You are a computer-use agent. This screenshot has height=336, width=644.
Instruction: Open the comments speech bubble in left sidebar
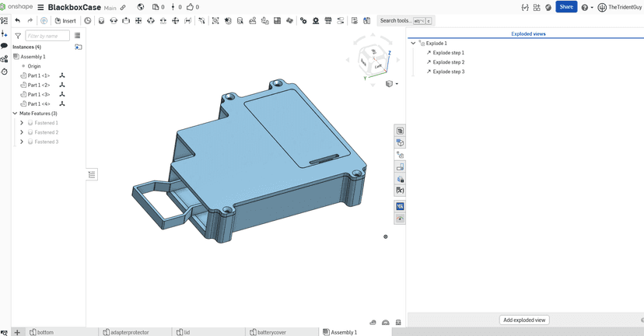pyautogui.click(x=4, y=47)
